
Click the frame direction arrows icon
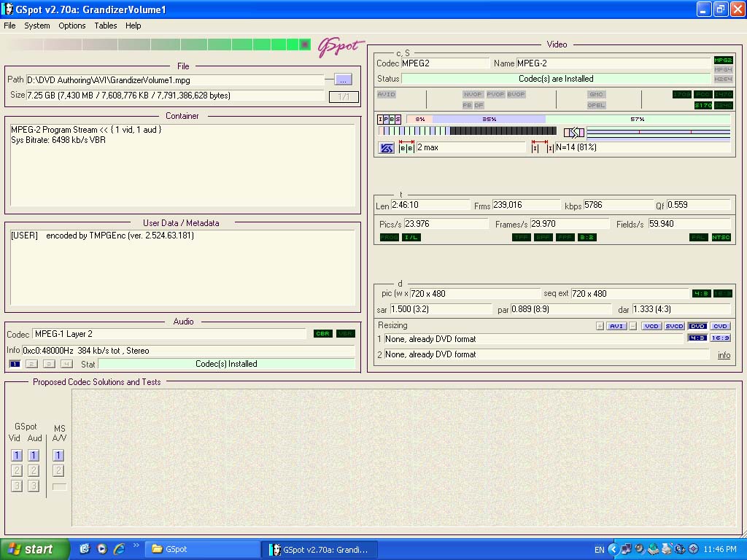tap(573, 133)
